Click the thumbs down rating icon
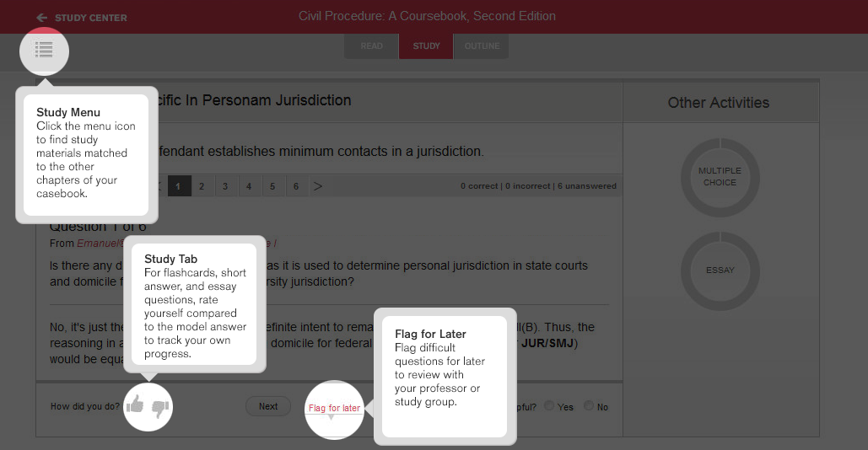The width and height of the screenshot is (868, 450). [x=160, y=408]
